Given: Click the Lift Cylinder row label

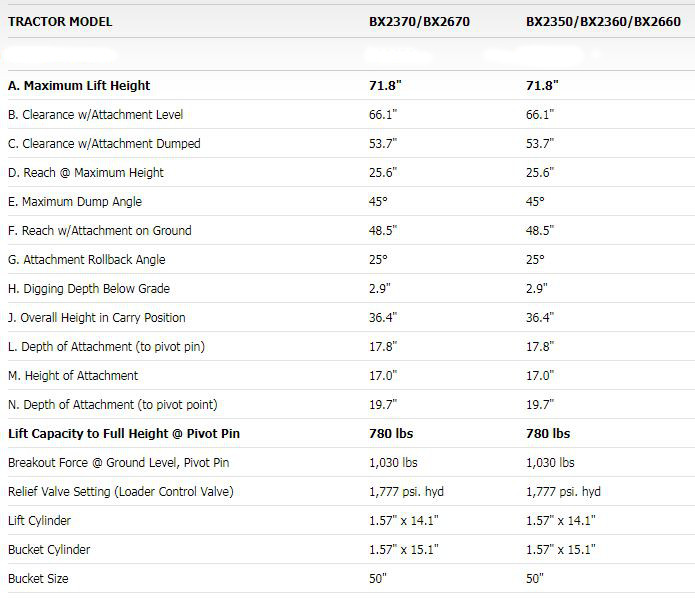Looking at the screenshot, I should [40, 521].
